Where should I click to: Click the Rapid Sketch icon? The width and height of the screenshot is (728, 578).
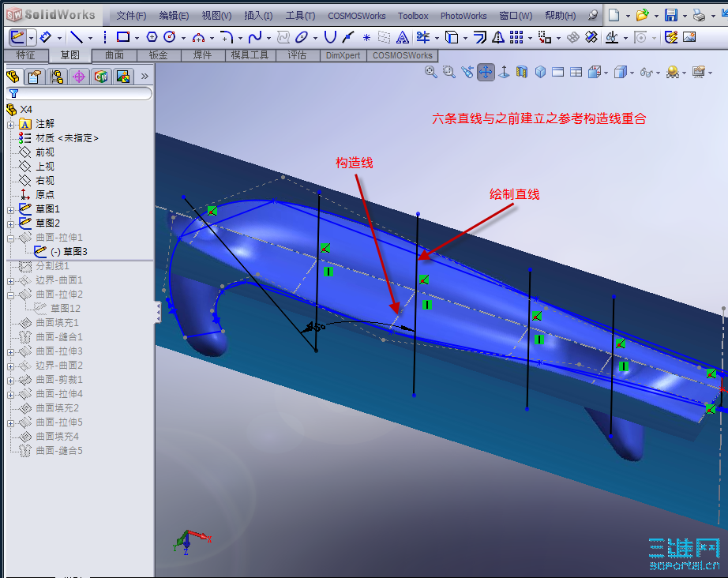pyautogui.click(x=671, y=36)
